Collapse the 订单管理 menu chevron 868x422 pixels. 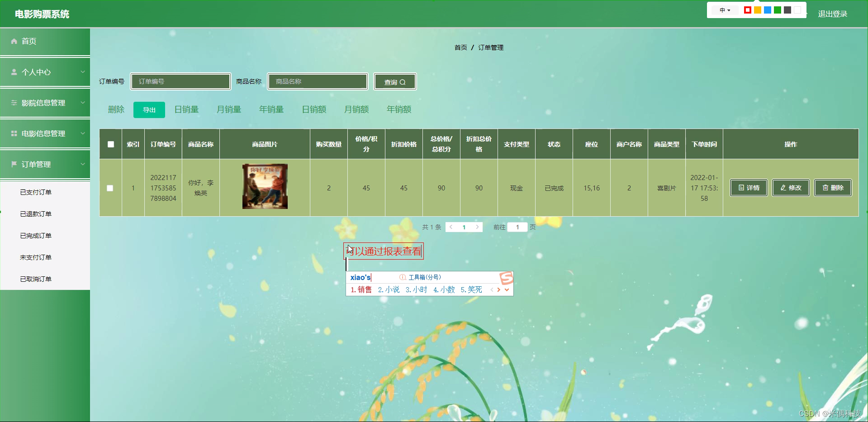pos(83,164)
